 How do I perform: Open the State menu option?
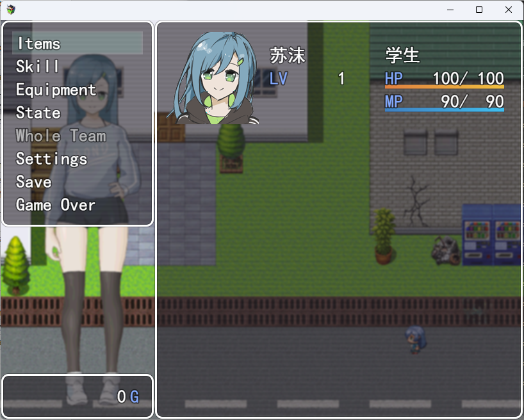point(38,113)
